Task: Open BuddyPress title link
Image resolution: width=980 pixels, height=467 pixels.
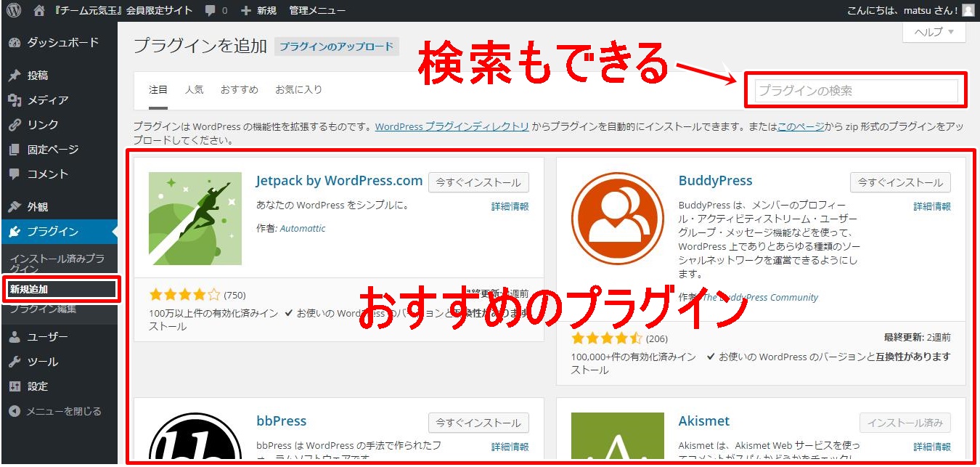Action: pos(716,181)
